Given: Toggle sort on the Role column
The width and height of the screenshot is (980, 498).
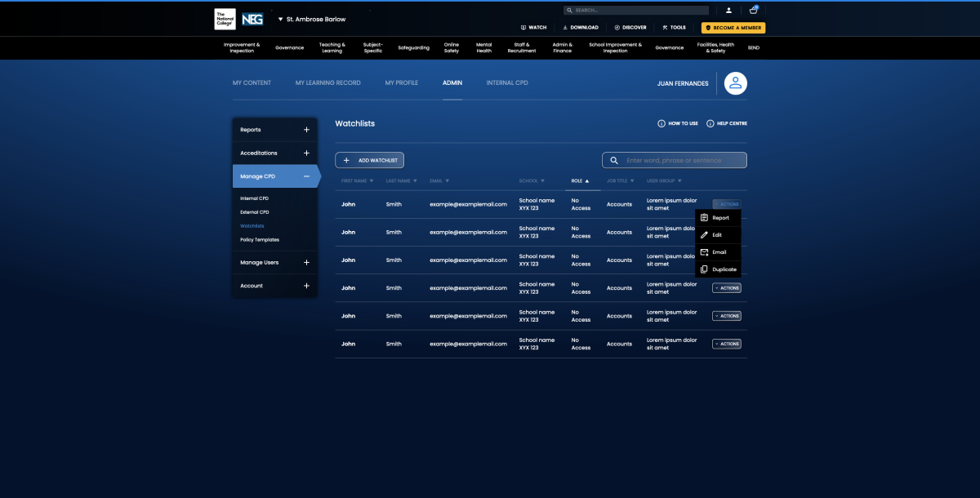Looking at the screenshot, I should tap(580, 180).
